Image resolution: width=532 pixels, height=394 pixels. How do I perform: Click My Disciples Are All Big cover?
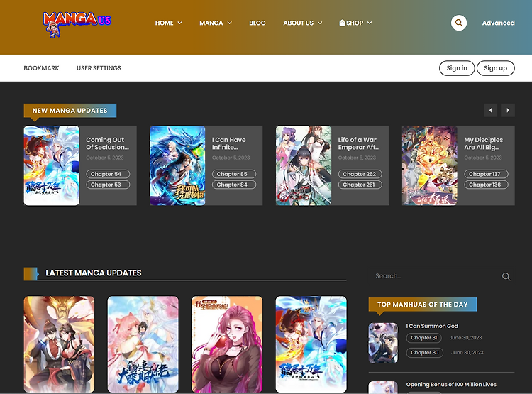click(x=430, y=165)
